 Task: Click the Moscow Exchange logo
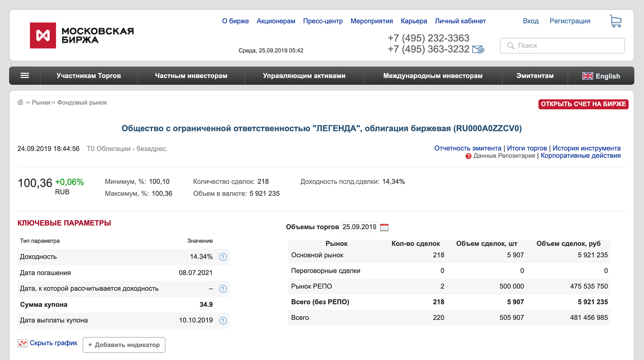(x=82, y=35)
